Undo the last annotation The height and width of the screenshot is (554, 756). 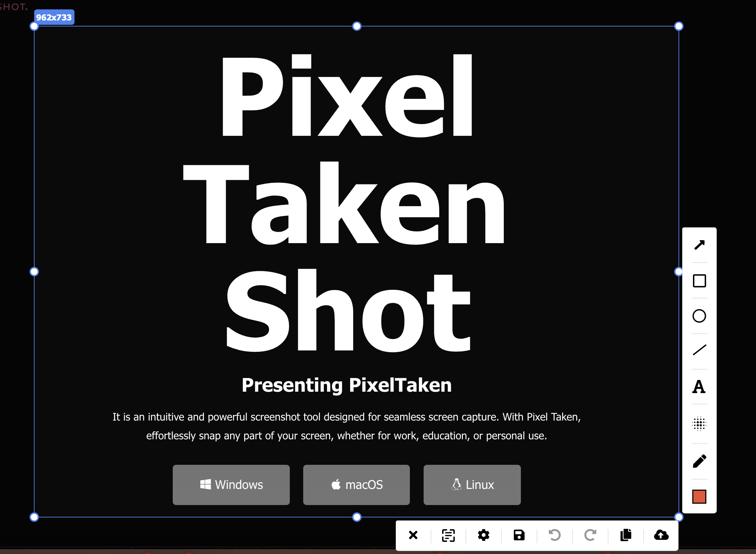tap(554, 535)
